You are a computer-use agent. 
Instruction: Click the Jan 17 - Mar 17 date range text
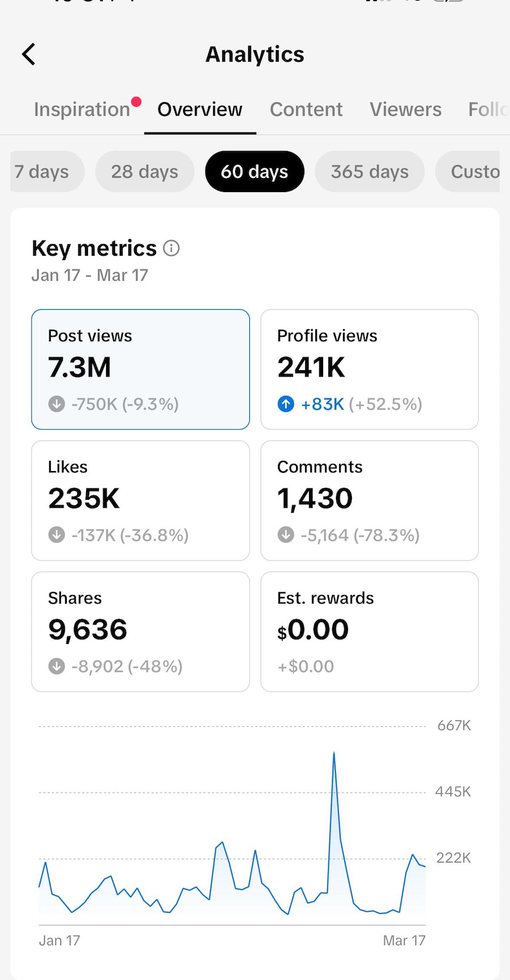tap(90, 276)
